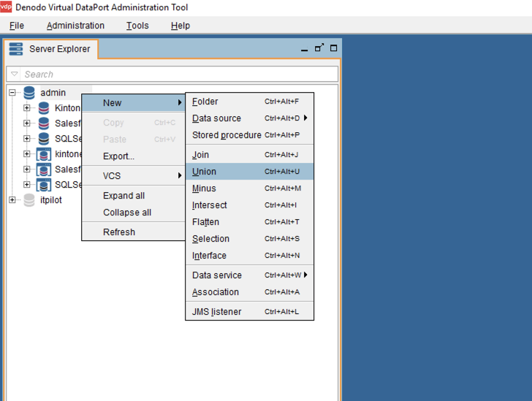Minimize the Server Explorer panel

pos(304,49)
